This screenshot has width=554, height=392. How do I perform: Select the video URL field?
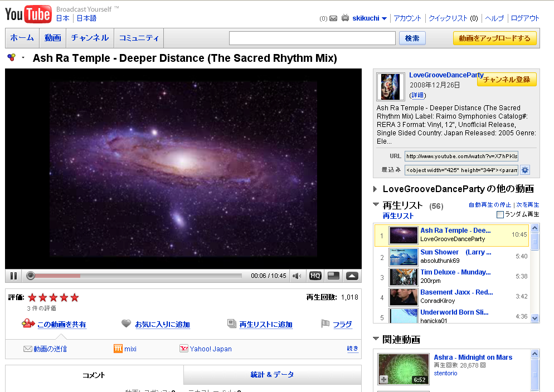click(x=461, y=156)
